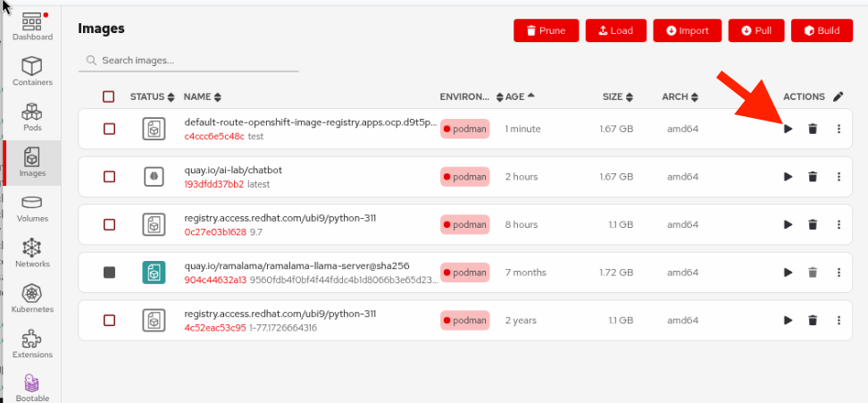Toggle the select-all images checkbox
The height and width of the screenshot is (403, 868).
click(x=109, y=97)
